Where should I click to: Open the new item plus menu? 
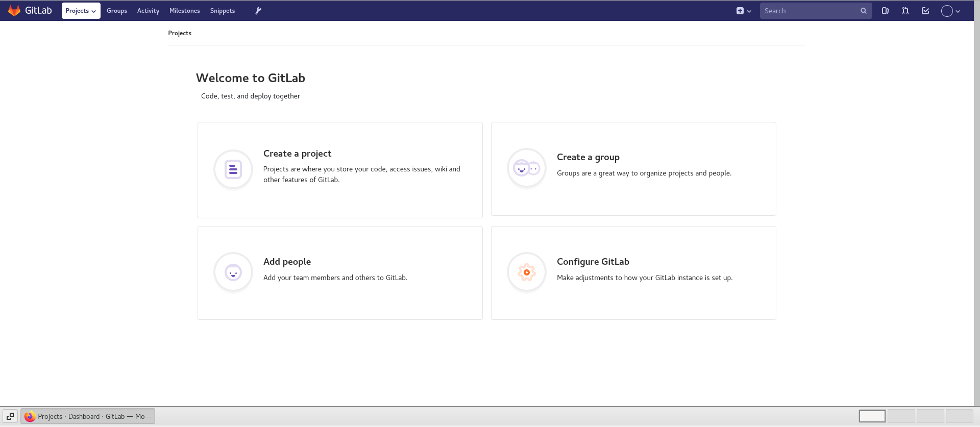tap(744, 11)
